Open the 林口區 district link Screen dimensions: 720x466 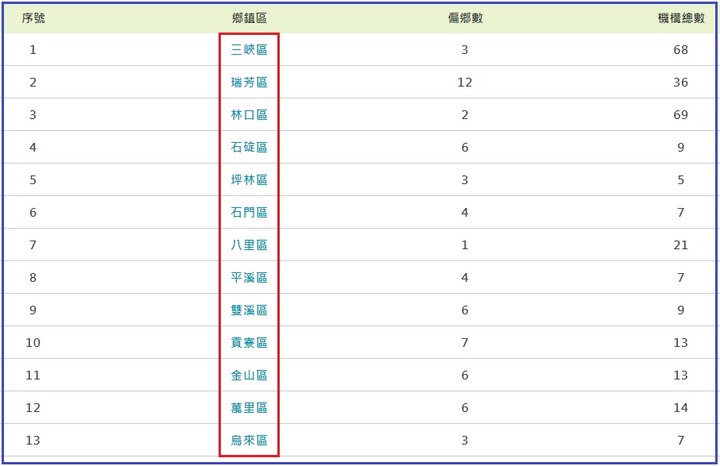point(249,115)
